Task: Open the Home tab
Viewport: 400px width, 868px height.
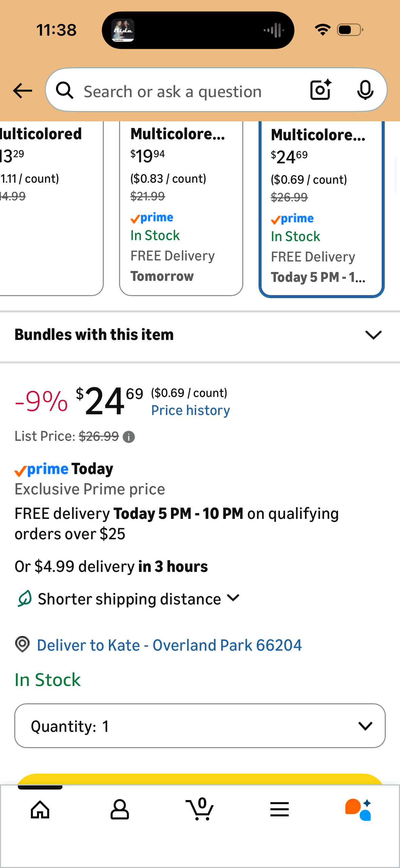Action: point(40,810)
